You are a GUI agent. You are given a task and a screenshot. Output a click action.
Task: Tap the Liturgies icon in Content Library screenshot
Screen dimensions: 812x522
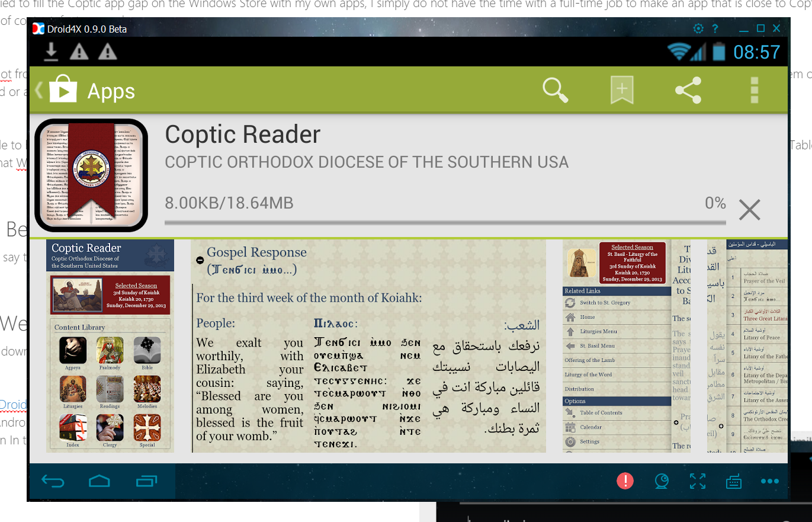click(x=73, y=389)
